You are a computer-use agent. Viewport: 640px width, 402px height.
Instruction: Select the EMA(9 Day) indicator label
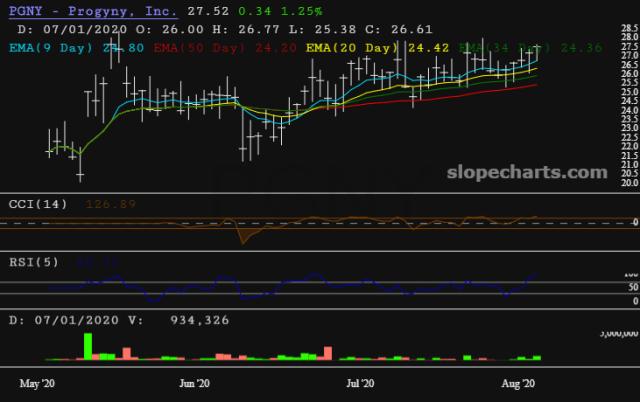point(54,47)
